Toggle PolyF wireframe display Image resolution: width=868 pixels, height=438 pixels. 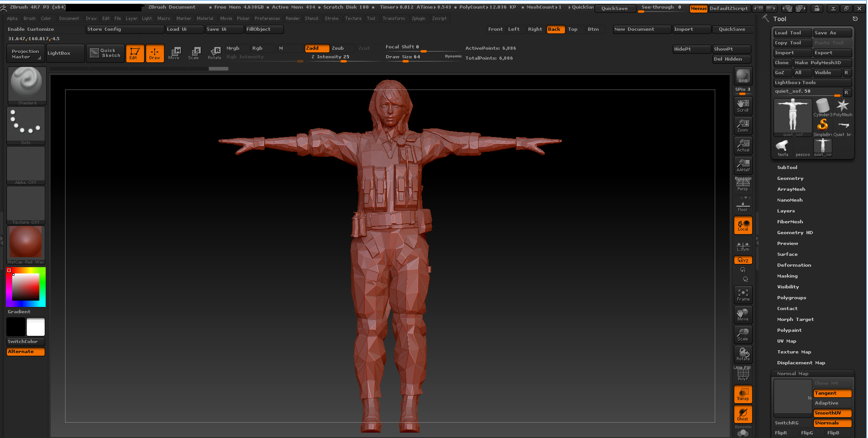pos(743,374)
